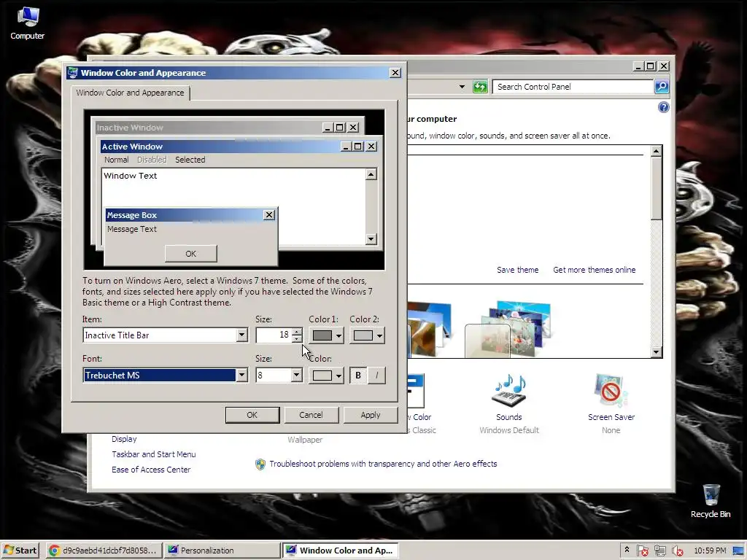Close the Window Color and Appearance dialog

(395, 72)
